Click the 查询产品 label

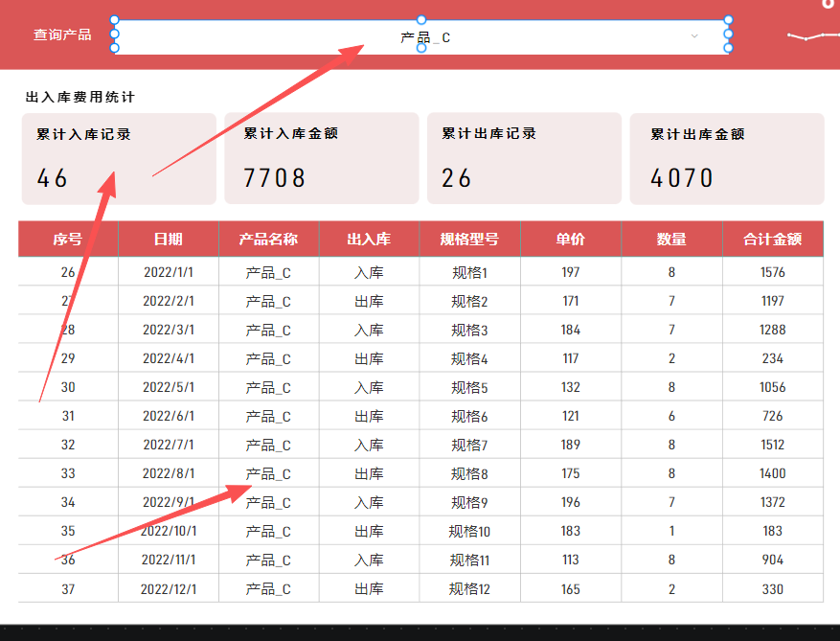62,34
